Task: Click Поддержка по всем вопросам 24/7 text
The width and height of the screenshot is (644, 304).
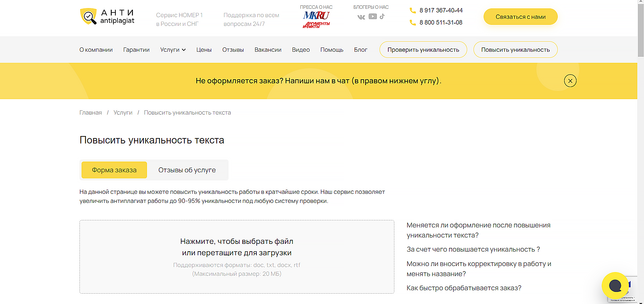Action: (x=251, y=19)
